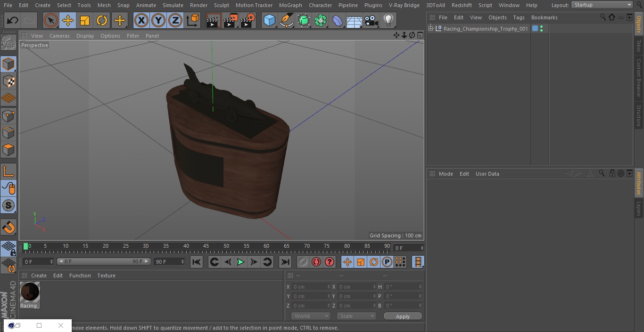Image resolution: width=644 pixels, height=332 pixels.
Task: Play the animation forwards
Action: click(240, 262)
